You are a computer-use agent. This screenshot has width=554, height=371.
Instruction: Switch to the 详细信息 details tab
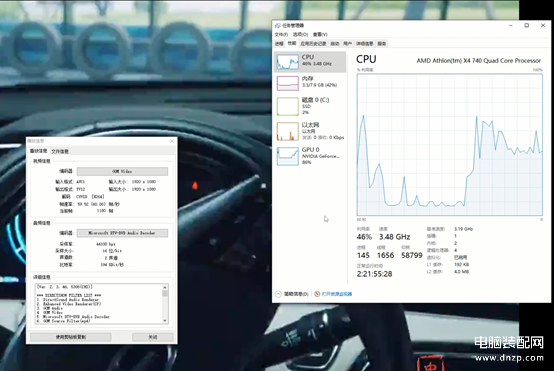pyautogui.click(x=365, y=43)
